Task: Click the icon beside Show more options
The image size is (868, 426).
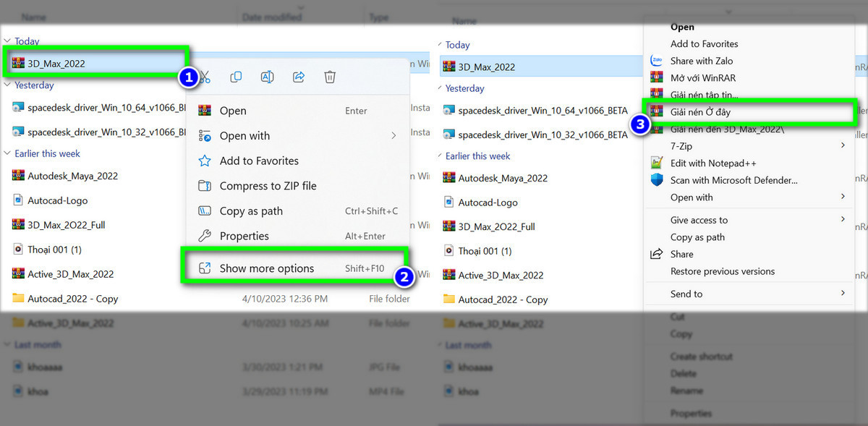Action: [x=205, y=268]
